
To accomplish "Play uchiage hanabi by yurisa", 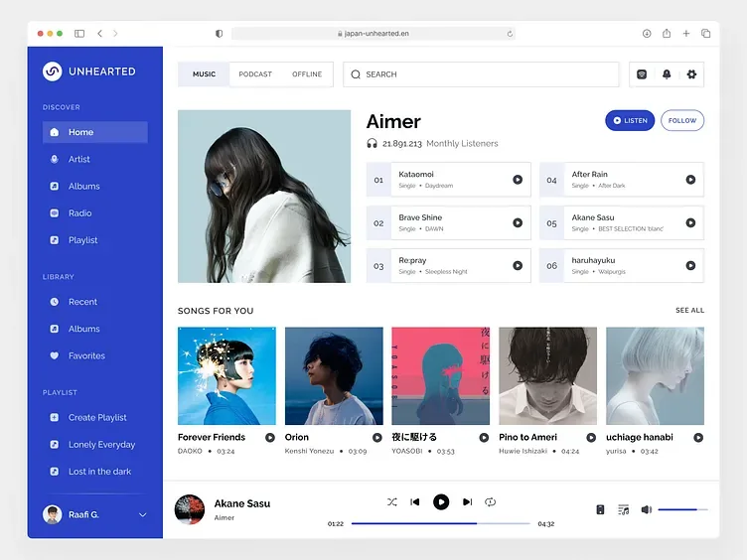I will click(x=698, y=437).
